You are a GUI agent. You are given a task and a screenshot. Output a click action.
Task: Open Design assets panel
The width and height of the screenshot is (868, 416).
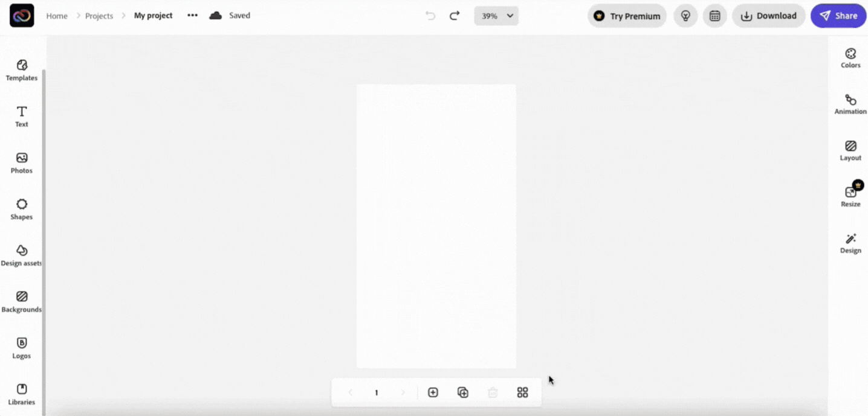(x=22, y=256)
